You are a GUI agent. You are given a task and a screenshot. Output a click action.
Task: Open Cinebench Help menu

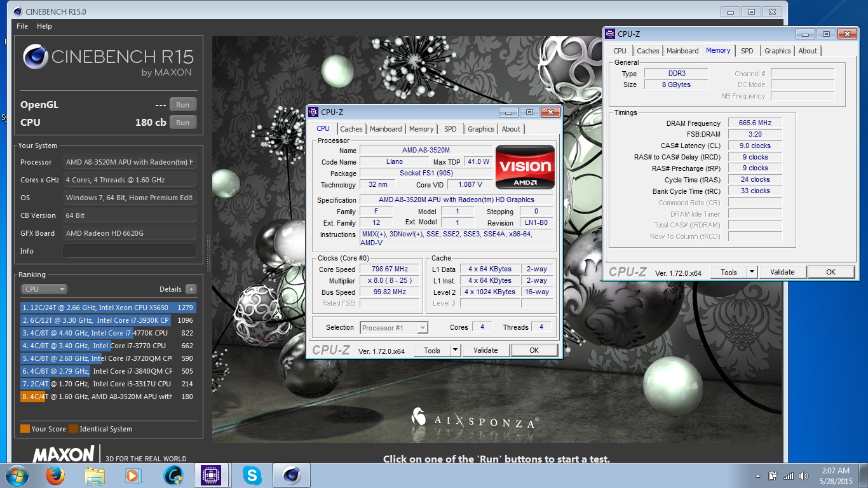(x=44, y=26)
